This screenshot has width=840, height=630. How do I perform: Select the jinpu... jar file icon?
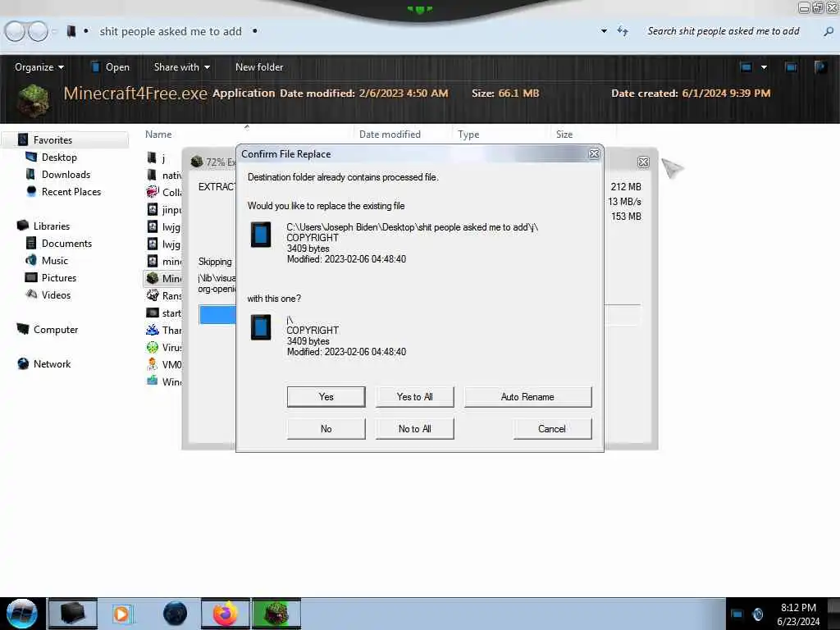[152, 209]
